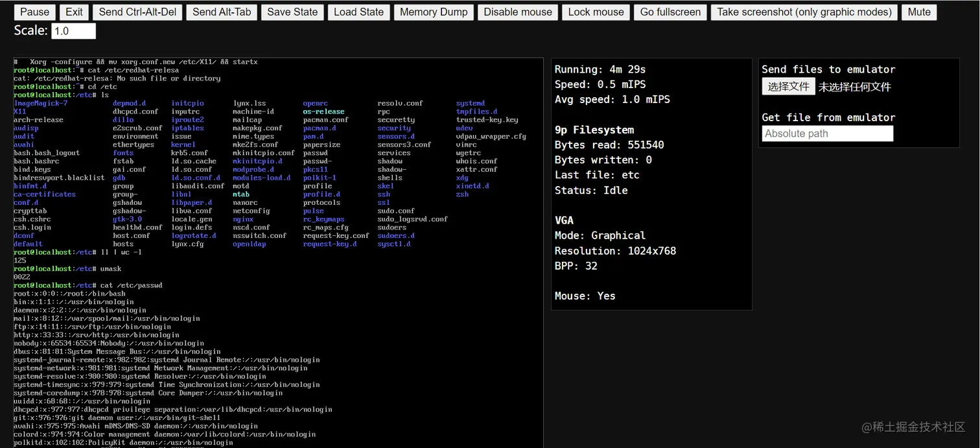Viewport: 980px width, 448px height.
Task: Click 'systemd' in the terminal listing
Action: click(470, 103)
